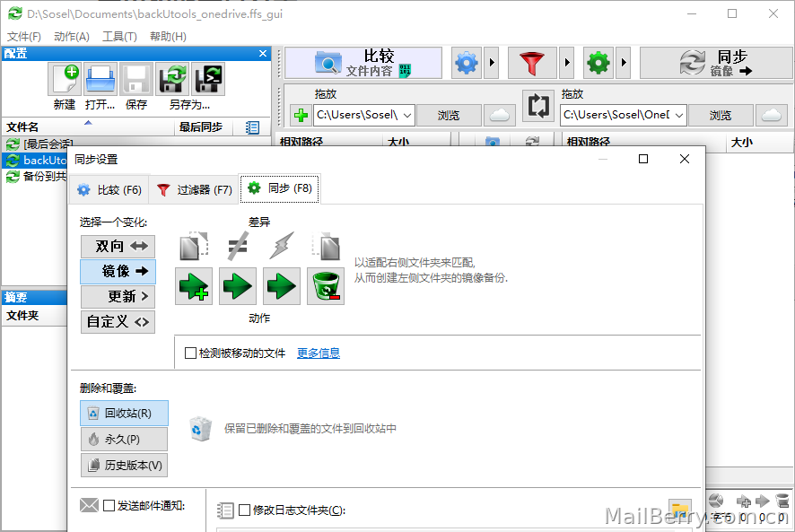Screen dimensions: 795x532
Task: Expand arrow next to green gear
Action: coord(623,63)
